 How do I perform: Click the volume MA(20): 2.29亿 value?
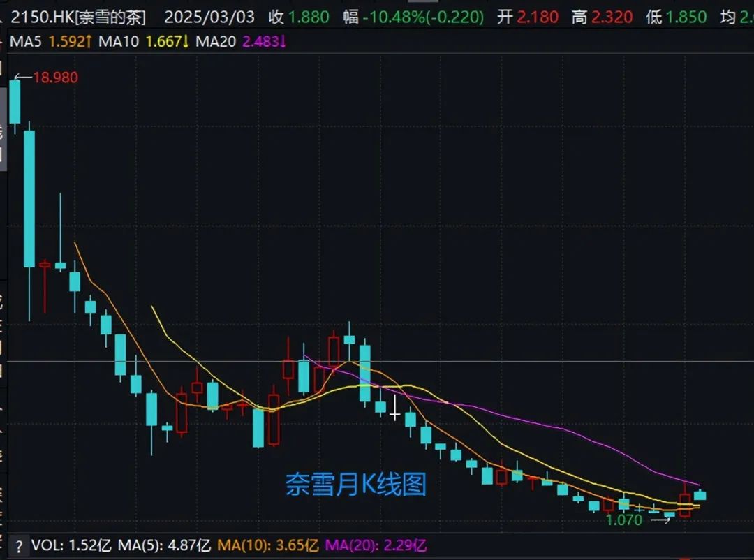point(376,545)
